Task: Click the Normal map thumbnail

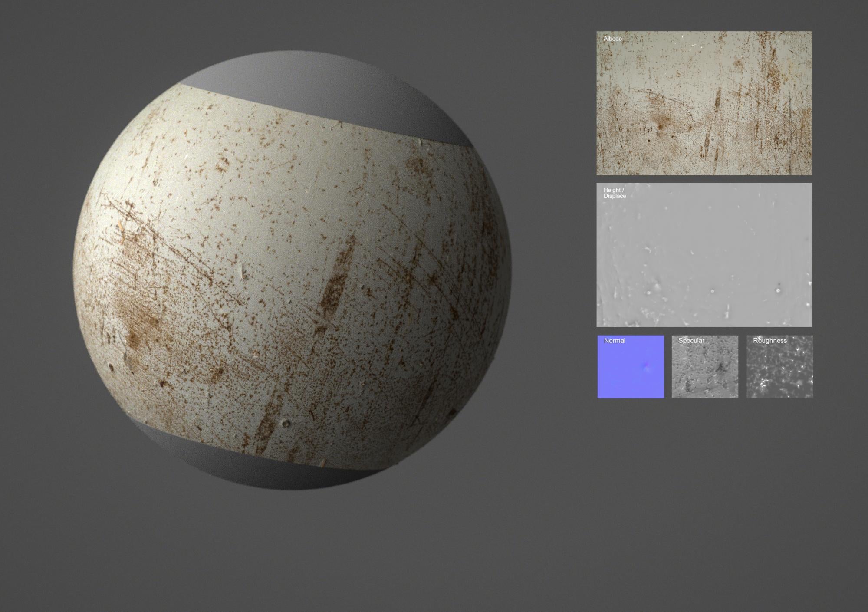Action: coord(631,367)
